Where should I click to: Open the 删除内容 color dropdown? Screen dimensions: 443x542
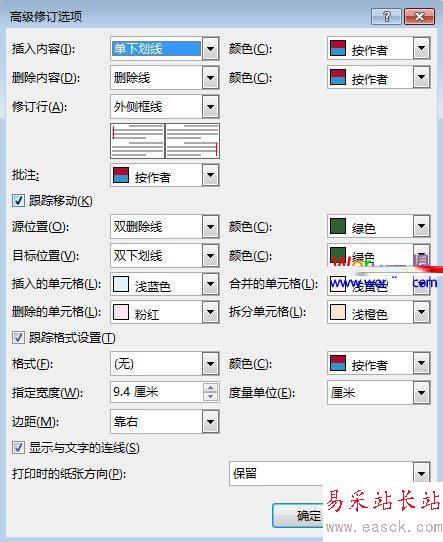tap(421, 77)
